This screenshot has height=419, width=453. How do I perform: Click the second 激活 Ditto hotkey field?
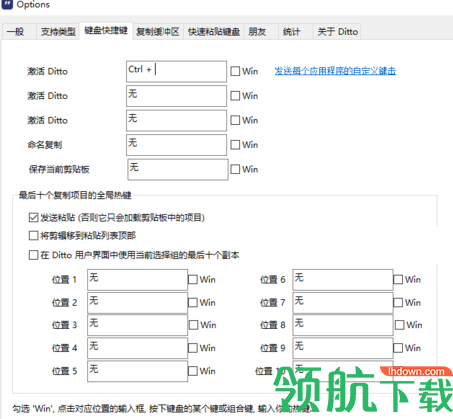176,96
